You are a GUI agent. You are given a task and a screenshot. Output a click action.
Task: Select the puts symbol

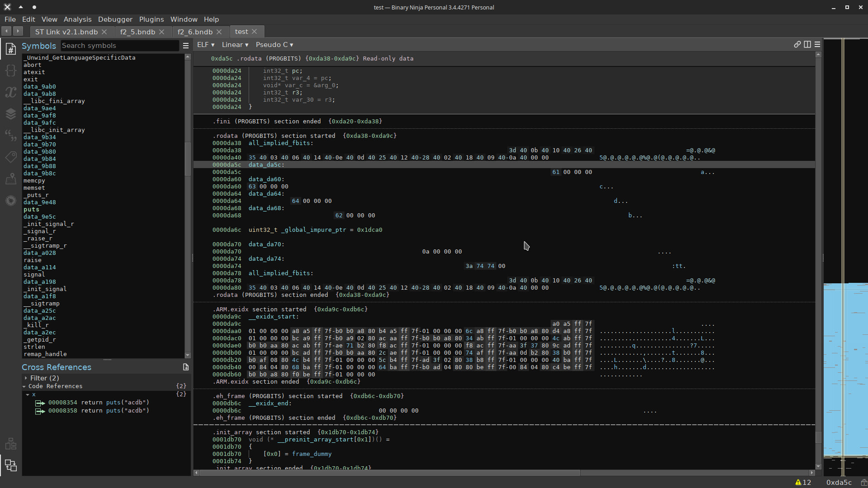pyautogui.click(x=31, y=209)
